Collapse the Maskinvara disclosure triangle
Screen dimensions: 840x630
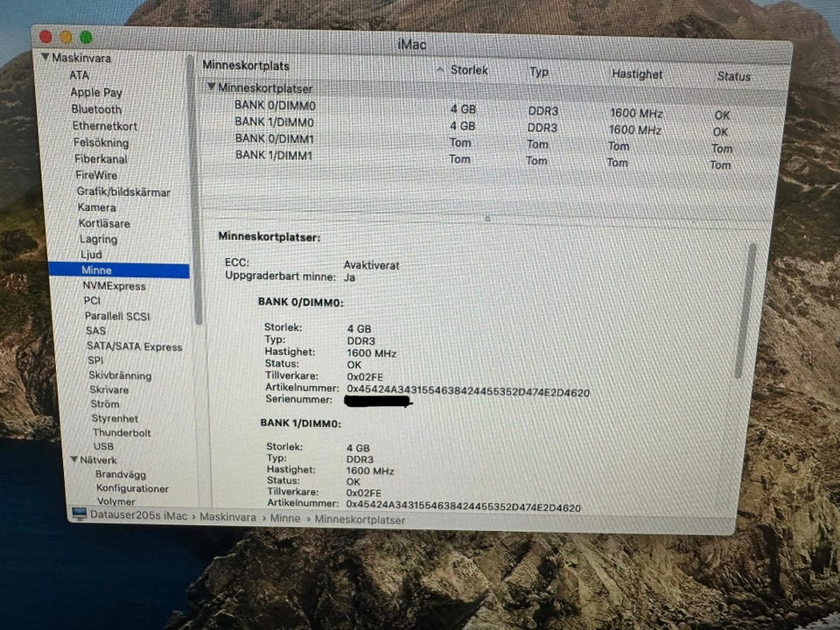[45, 56]
